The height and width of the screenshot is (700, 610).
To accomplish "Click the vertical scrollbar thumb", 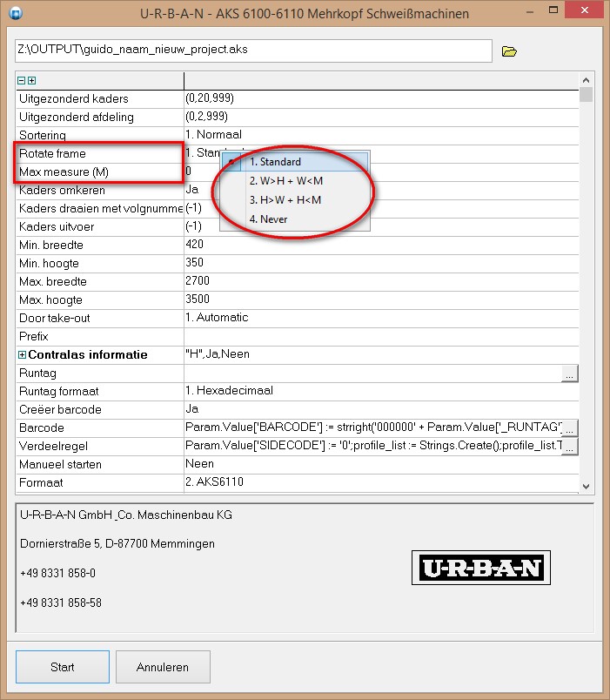I will click(x=587, y=95).
